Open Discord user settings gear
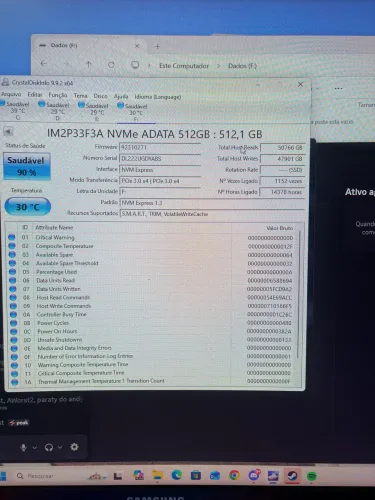The width and height of the screenshot is (375, 500). click(74, 447)
